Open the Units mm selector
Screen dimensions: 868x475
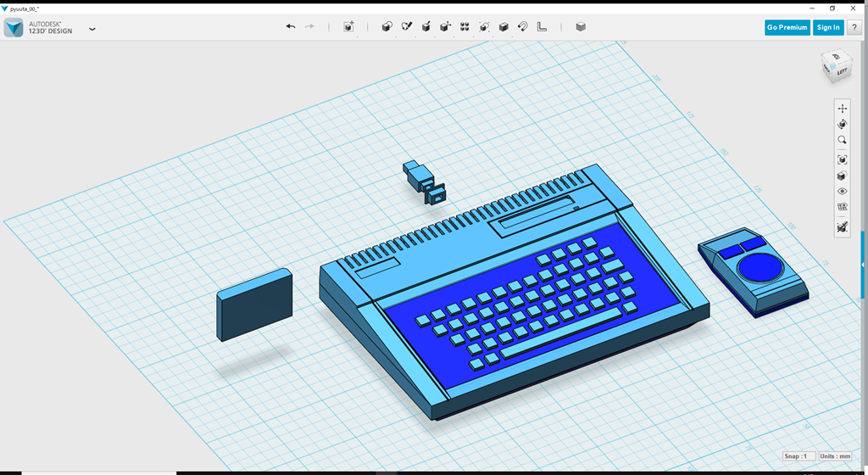pyautogui.click(x=835, y=456)
